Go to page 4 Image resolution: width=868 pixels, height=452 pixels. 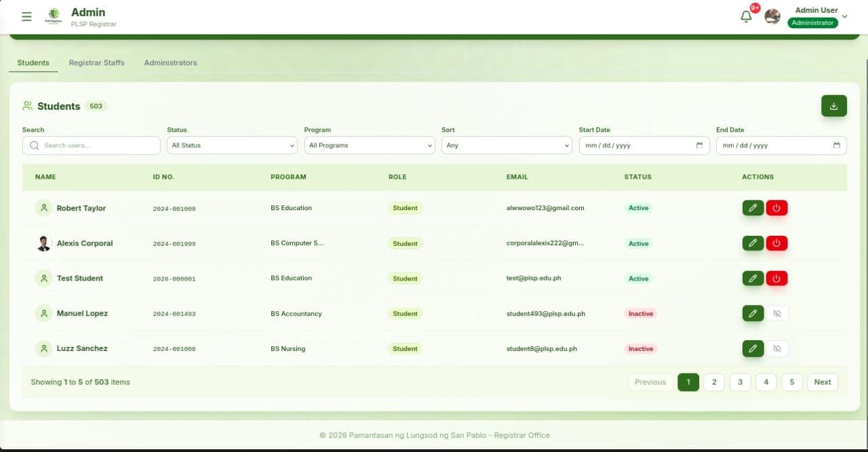766,382
